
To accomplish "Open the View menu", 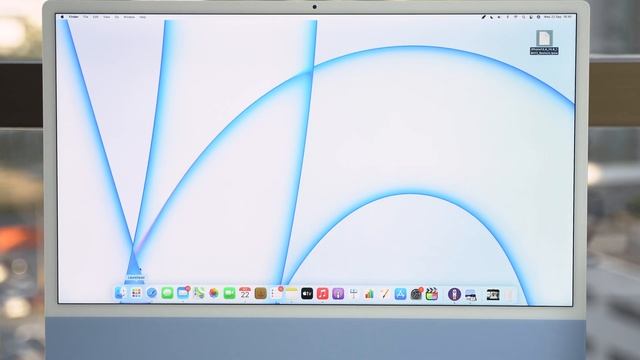I will pos(107,17).
